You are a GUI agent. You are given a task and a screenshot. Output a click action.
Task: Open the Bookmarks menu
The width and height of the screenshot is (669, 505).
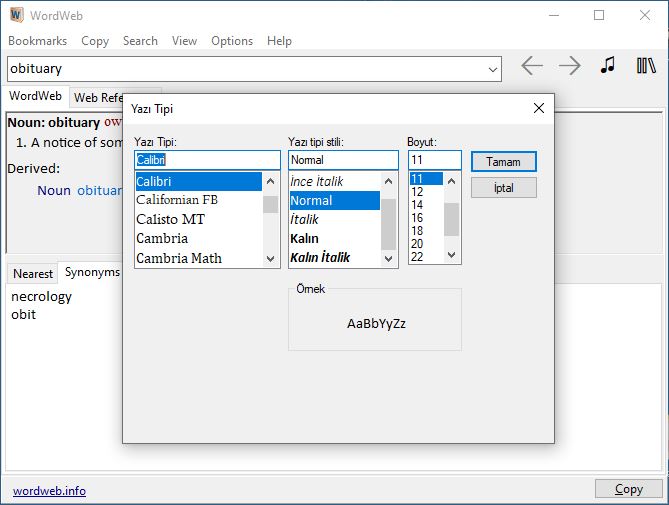point(38,41)
